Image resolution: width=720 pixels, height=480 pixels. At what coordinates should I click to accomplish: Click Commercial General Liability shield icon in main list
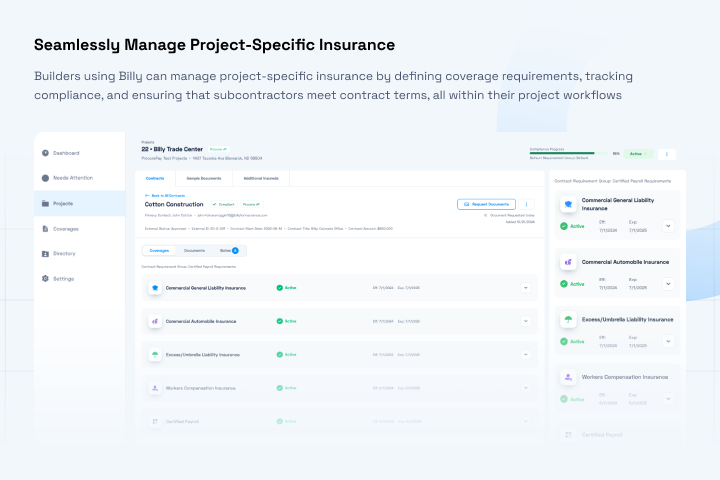click(x=155, y=288)
